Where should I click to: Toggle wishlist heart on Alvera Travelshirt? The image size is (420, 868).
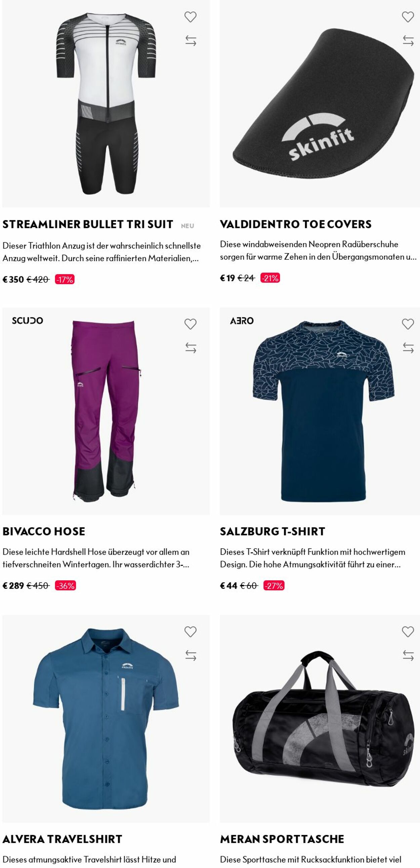tap(190, 631)
